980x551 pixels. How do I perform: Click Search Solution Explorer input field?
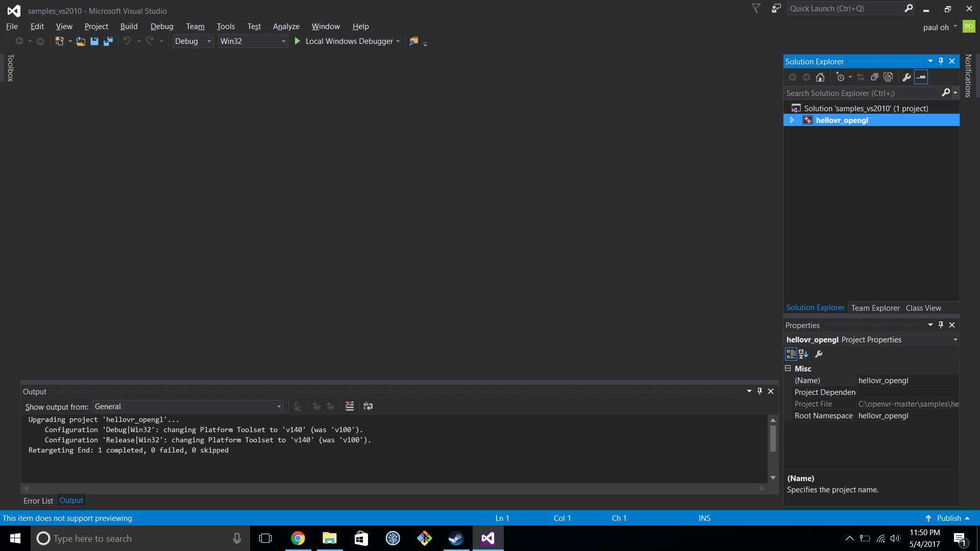(x=863, y=93)
